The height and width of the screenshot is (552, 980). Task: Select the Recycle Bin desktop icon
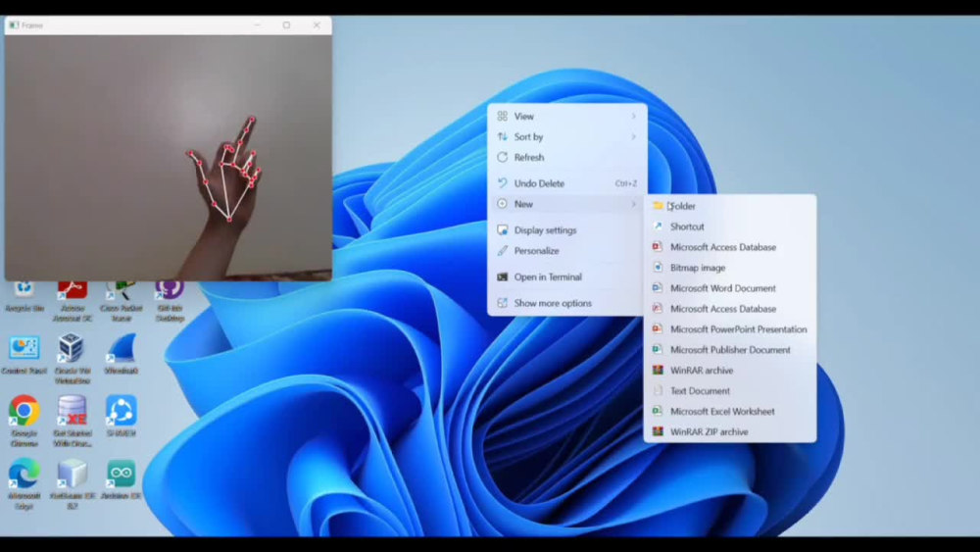pos(24,296)
